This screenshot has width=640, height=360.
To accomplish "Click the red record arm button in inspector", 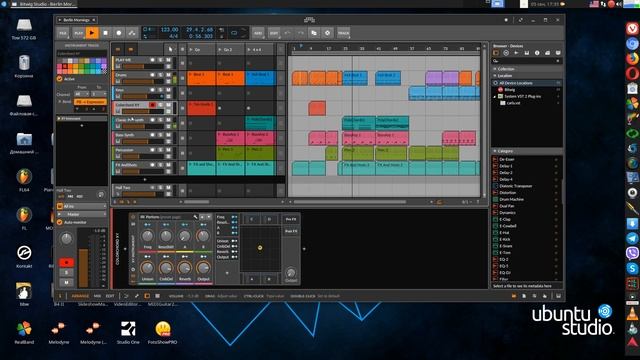I will [67, 262].
